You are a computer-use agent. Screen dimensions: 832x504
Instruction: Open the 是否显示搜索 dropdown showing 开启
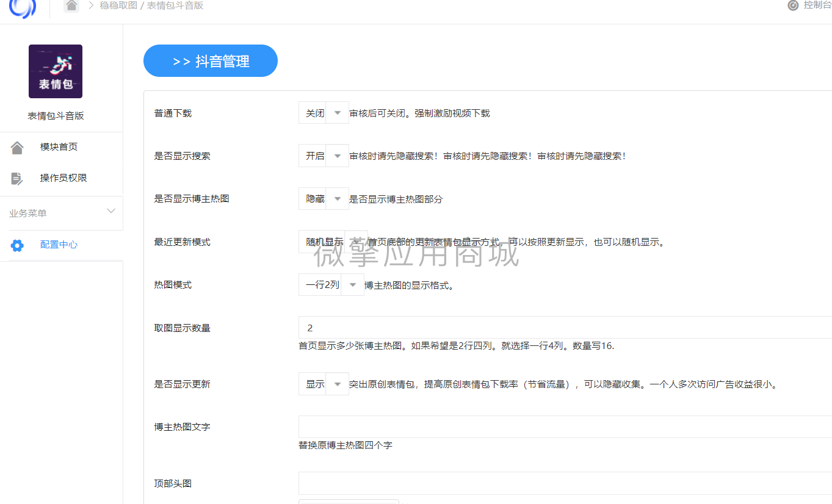324,156
